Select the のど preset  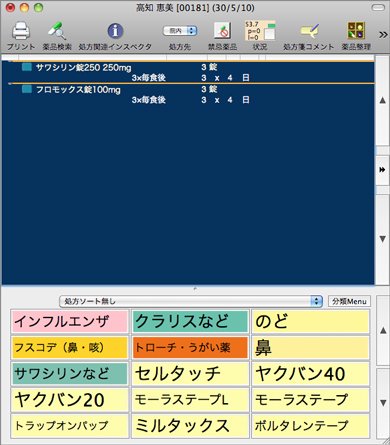tap(311, 322)
